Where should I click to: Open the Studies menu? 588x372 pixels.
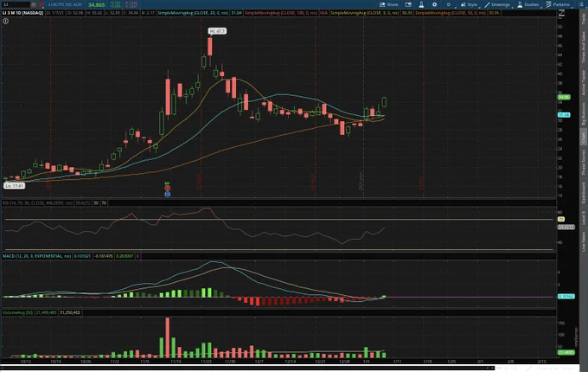pos(528,4)
